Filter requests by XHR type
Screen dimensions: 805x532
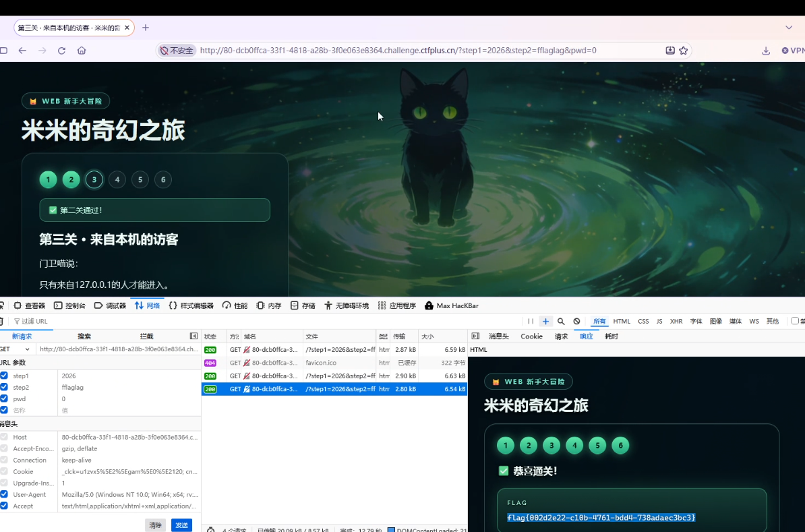click(x=676, y=322)
